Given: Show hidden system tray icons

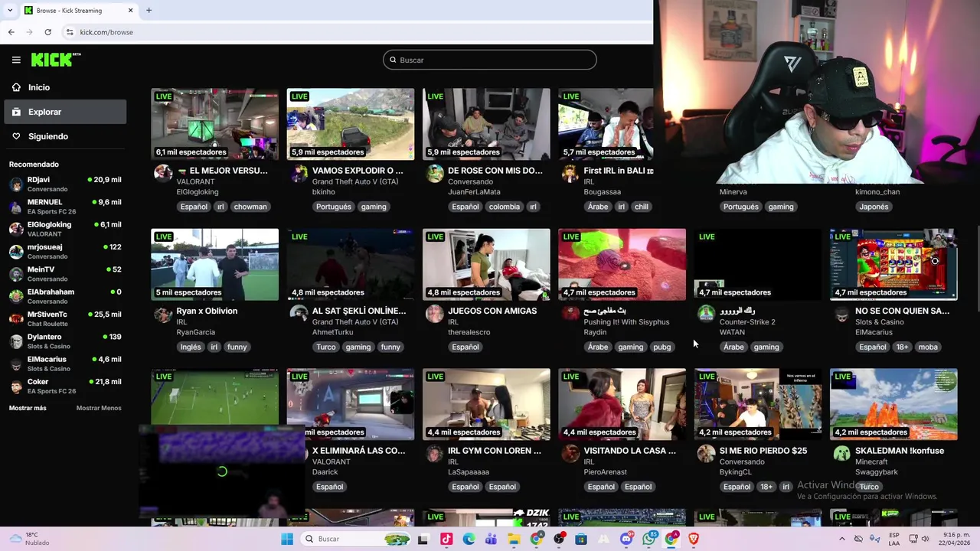Looking at the screenshot, I should (x=841, y=539).
